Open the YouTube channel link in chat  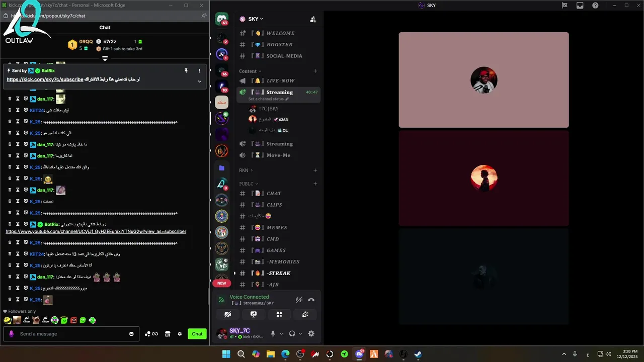pyautogui.click(x=96, y=231)
